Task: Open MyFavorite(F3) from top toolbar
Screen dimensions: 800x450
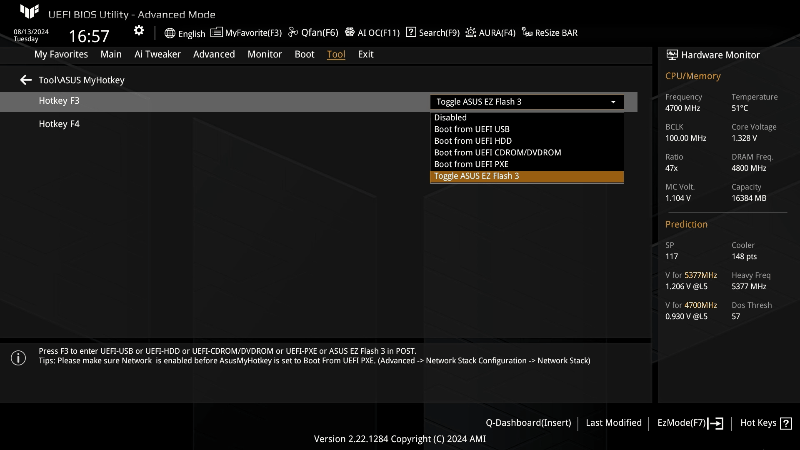Action: pos(246,33)
